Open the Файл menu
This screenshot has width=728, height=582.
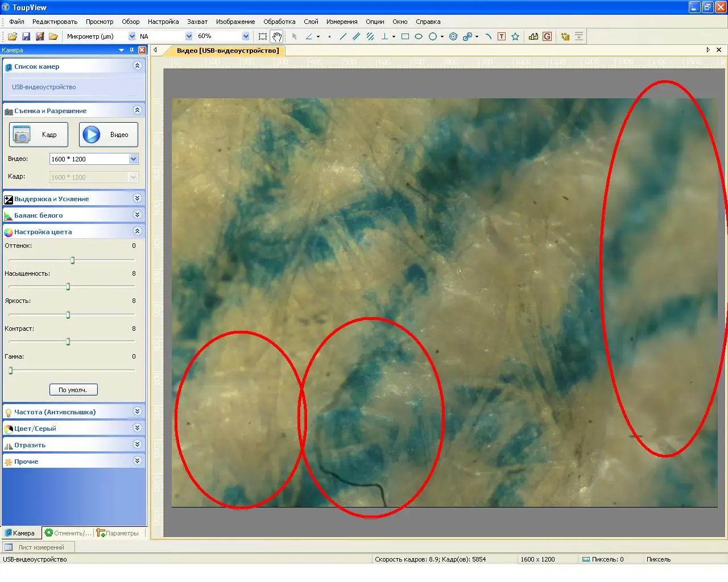click(16, 22)
